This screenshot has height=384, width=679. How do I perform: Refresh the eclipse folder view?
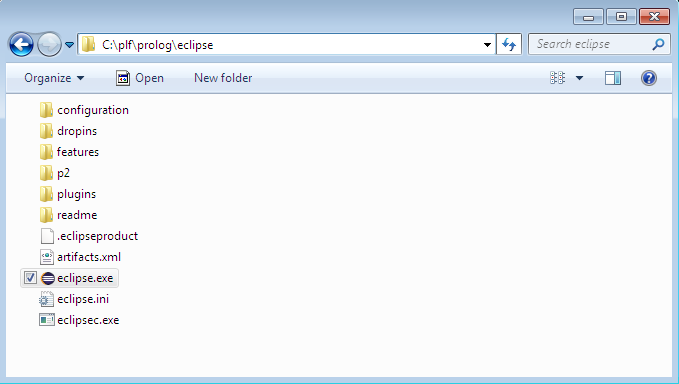coord(509,44)
